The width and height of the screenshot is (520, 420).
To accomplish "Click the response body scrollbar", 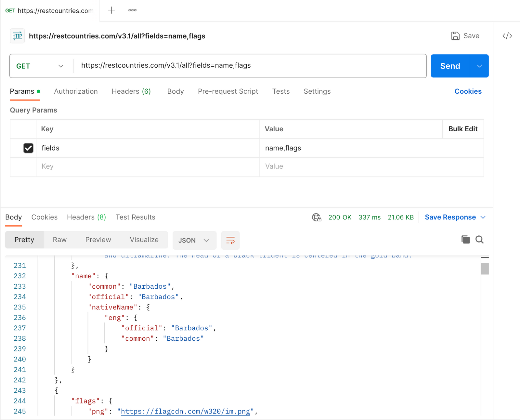I will (x=485, y=269).
